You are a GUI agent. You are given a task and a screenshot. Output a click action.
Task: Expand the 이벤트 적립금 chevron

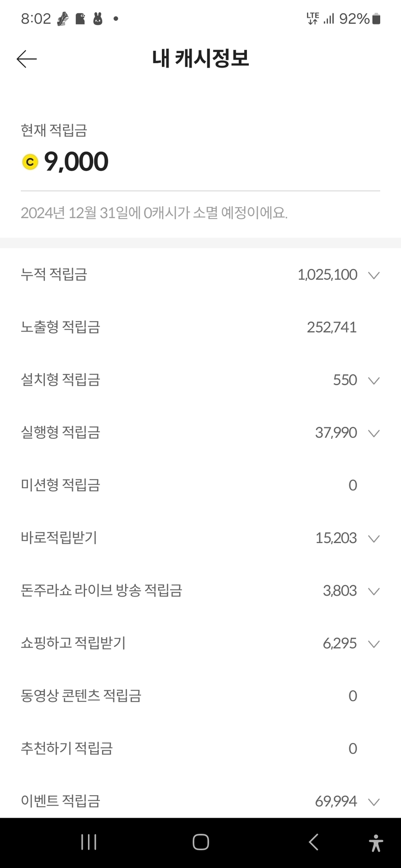pos(373,802)
